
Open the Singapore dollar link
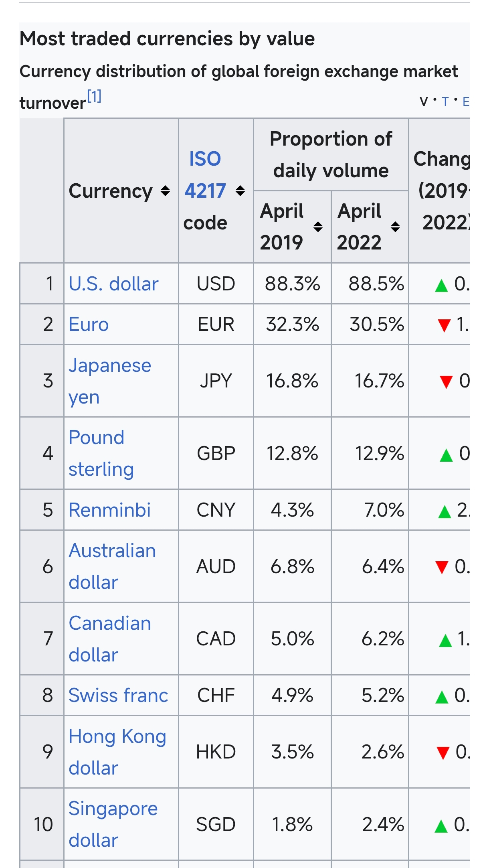(x=113, y=825)
